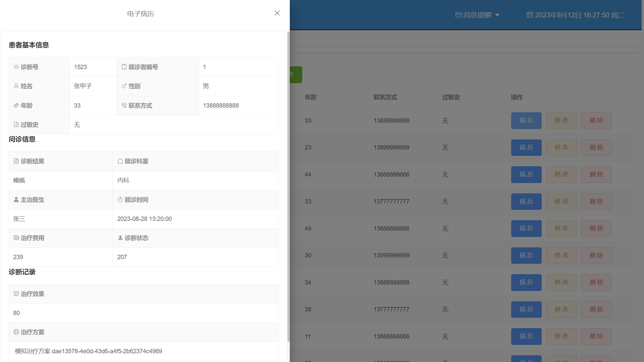Click the chart icon beside 治疗效果
This screenshot has width=644, height=362.
click(x=16, y=294)
